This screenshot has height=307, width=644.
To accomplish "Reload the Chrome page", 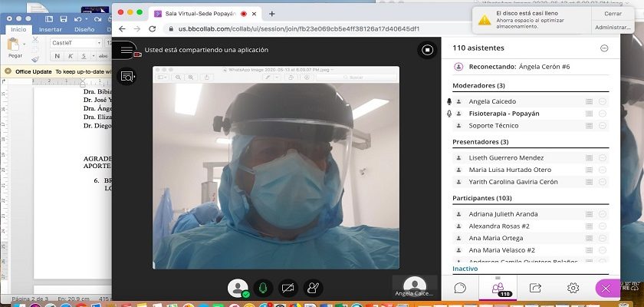I will [x=153, y=28].
